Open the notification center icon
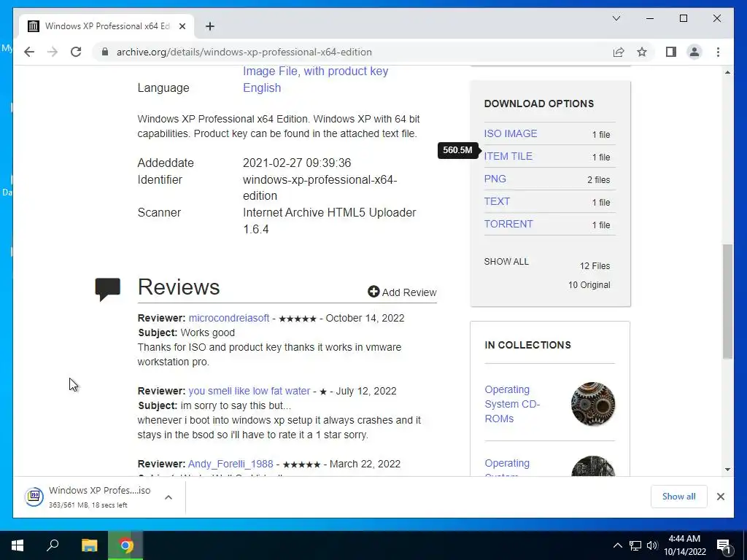 724,546
